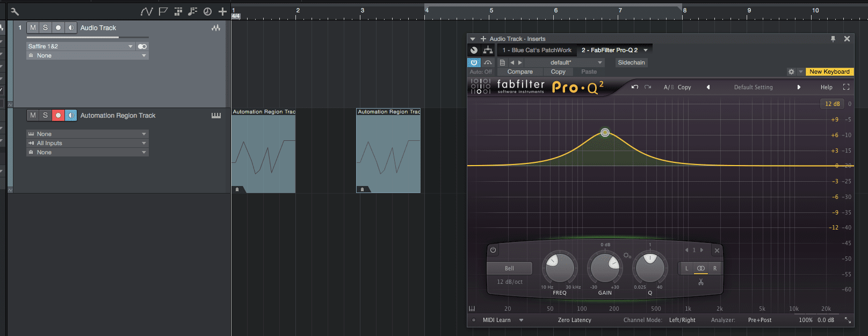Click the Sidechain button
The image size is (868, 336).
point(631,62)
